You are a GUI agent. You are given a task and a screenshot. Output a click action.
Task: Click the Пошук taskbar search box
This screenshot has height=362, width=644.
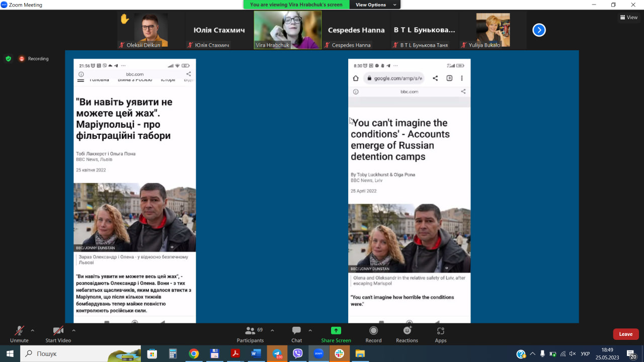[x=80, y=353]
